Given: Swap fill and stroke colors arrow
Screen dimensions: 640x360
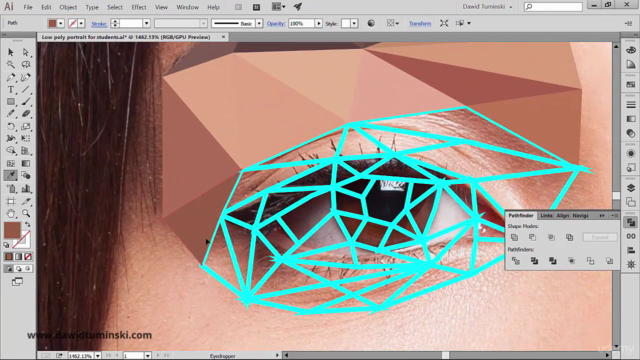Looking at the screenshot, I should [x=28, y=224].
